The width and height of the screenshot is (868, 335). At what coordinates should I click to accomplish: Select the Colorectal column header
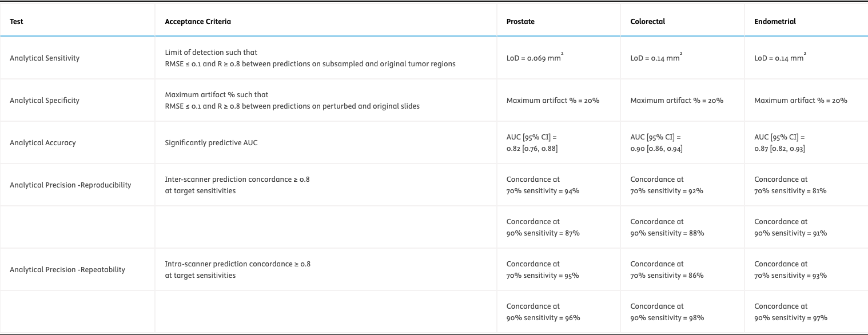point(647,22)
